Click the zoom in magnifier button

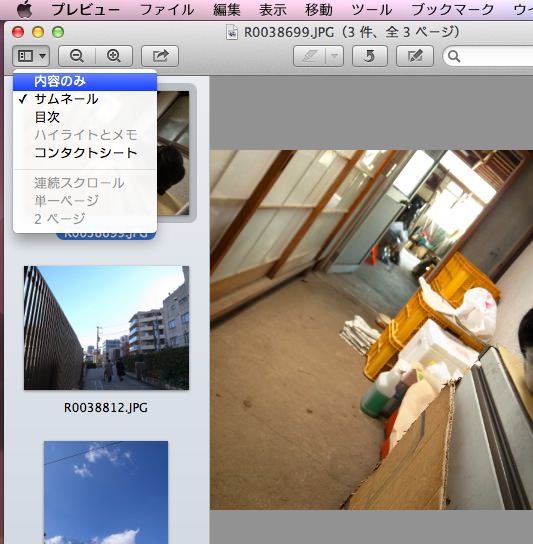pyautogui.click(x=114, y=56)
